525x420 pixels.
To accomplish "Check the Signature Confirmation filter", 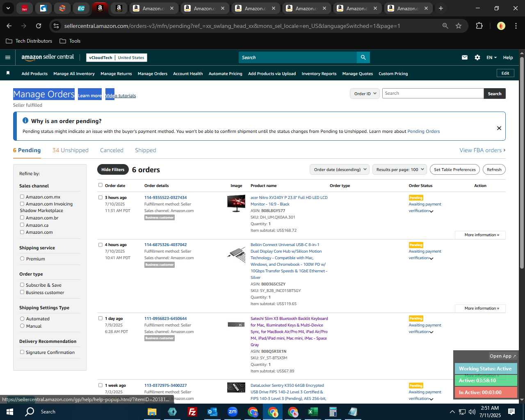I will coord(22,352).
